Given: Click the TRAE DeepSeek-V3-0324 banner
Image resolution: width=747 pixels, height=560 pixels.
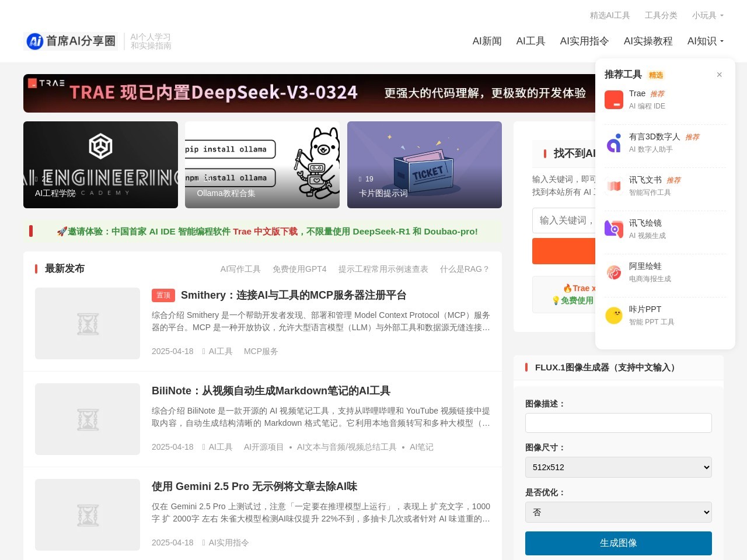Looking at the screenshot, I should click(309, 93).
